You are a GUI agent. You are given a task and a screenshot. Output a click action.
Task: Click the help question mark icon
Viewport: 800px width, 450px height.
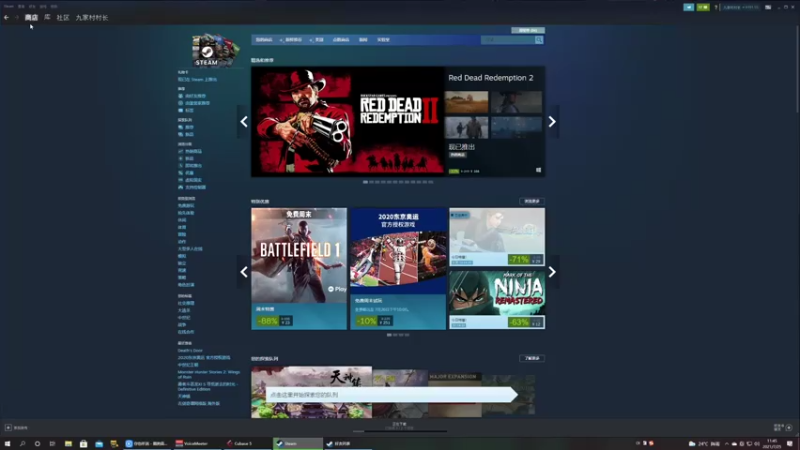coord(716,7)
